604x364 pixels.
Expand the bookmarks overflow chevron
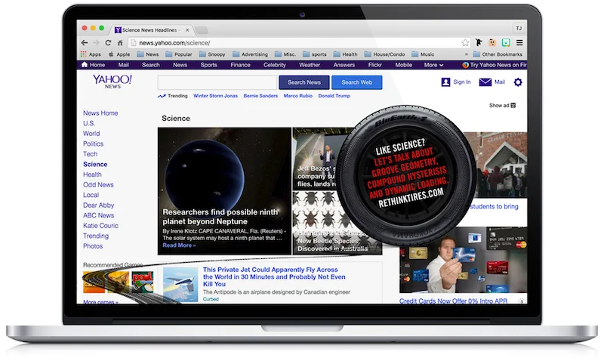tap(466, 54)
